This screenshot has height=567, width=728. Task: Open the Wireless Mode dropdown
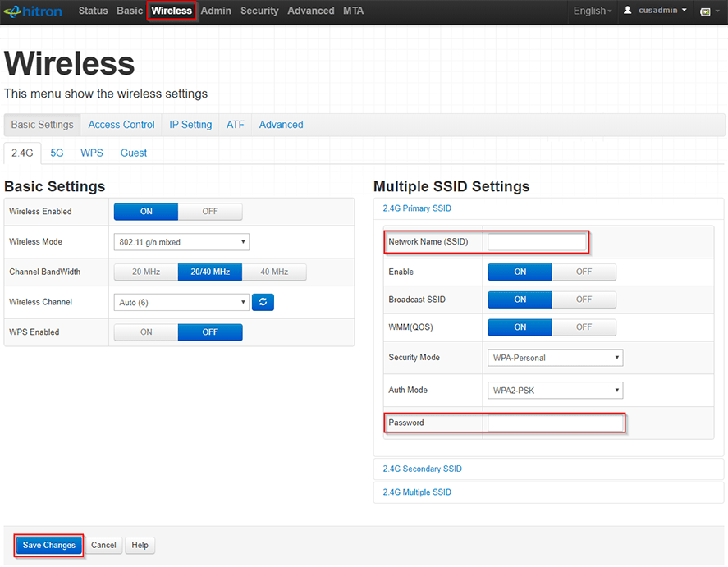[181, 242]
